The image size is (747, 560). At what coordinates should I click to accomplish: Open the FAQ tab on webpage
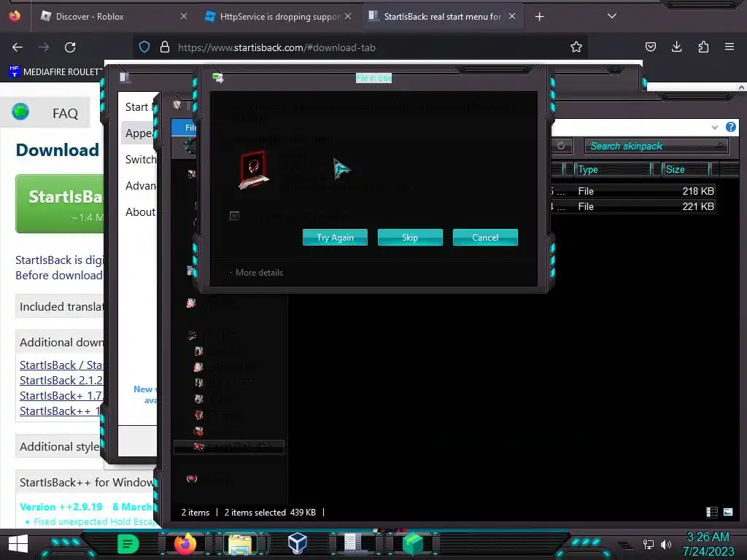44,113
